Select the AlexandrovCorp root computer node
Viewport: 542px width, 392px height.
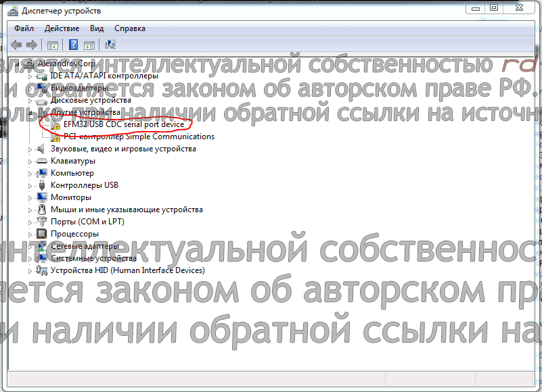65,63
